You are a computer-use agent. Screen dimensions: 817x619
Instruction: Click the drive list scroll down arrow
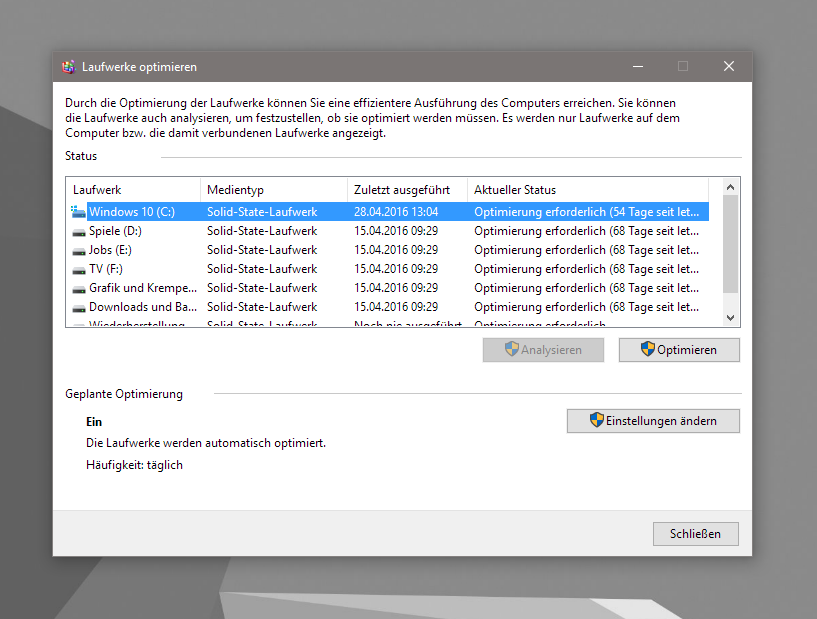point(731,318)
